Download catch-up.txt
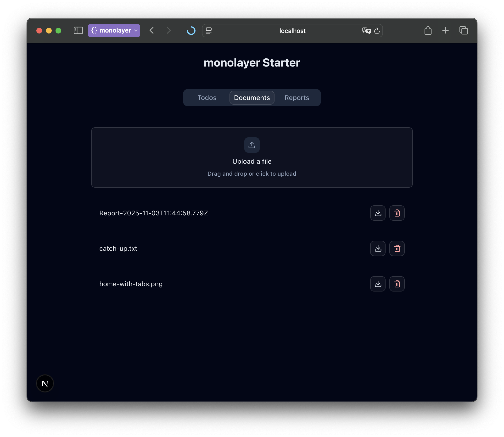The width and height of the screenshot is (504, 437). tap(378, 248)
